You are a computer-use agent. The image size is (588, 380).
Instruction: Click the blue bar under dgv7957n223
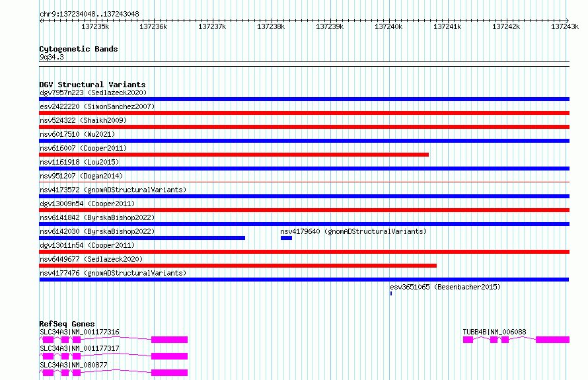point(304,99)
